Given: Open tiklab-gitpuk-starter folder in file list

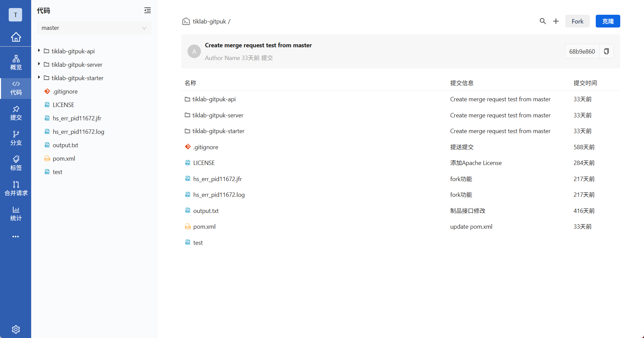Looking at the screenshot, I should (x=218, y=131).
